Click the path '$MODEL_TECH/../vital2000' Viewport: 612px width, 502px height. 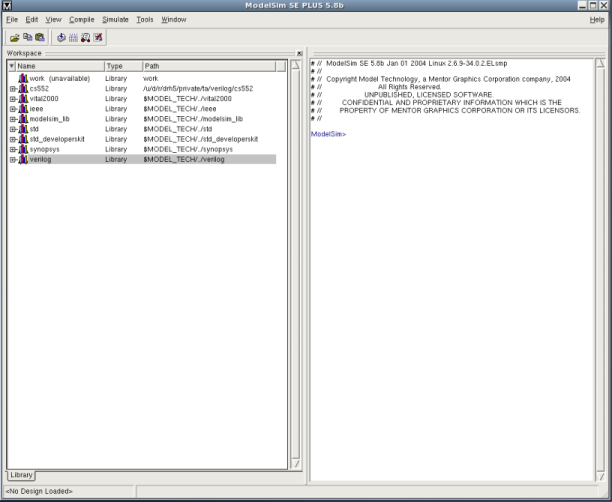(187, 99)
